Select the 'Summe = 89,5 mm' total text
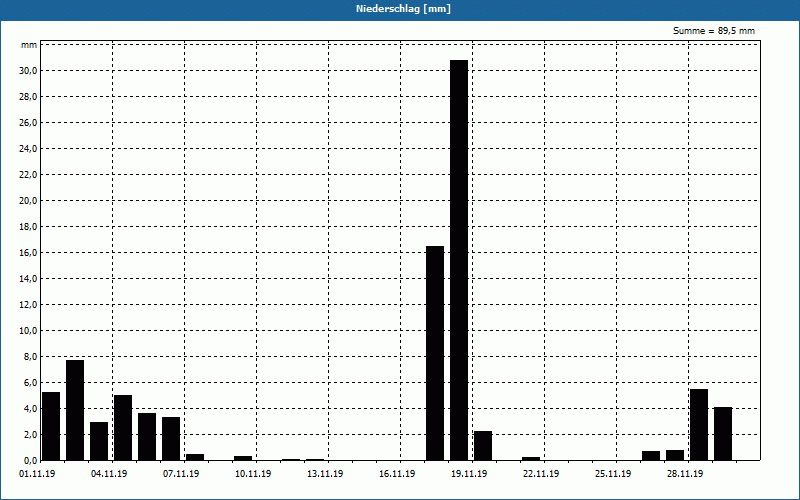The image size is (800, 500). tap(714, 31)
